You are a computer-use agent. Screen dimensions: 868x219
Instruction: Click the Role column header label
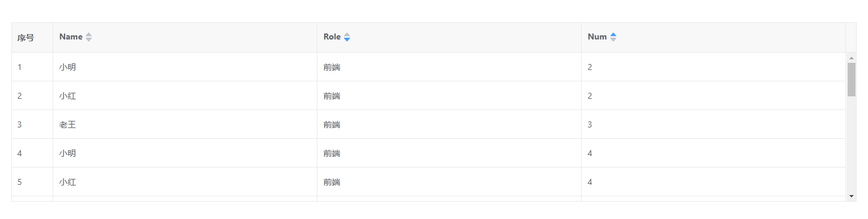(332, 37)
